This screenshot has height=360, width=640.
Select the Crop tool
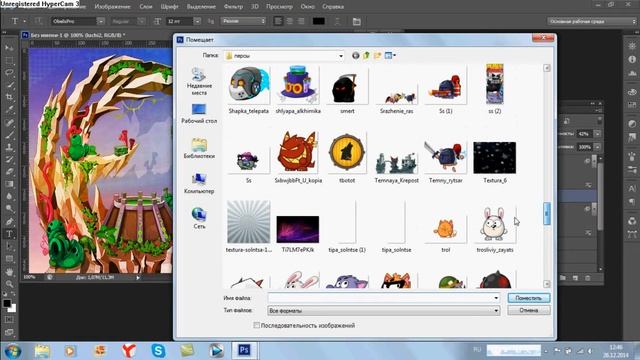(9, 97)
